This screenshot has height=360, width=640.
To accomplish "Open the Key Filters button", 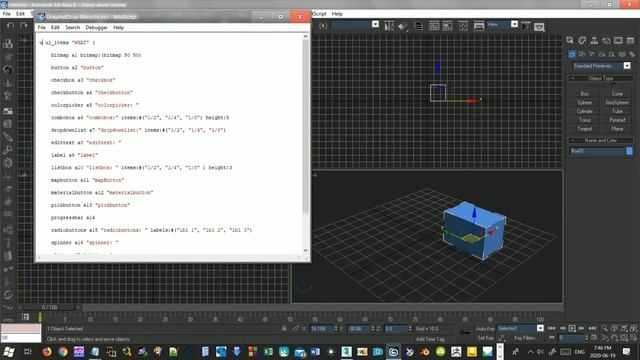I will pyautogui.click(x=525, y=338).
